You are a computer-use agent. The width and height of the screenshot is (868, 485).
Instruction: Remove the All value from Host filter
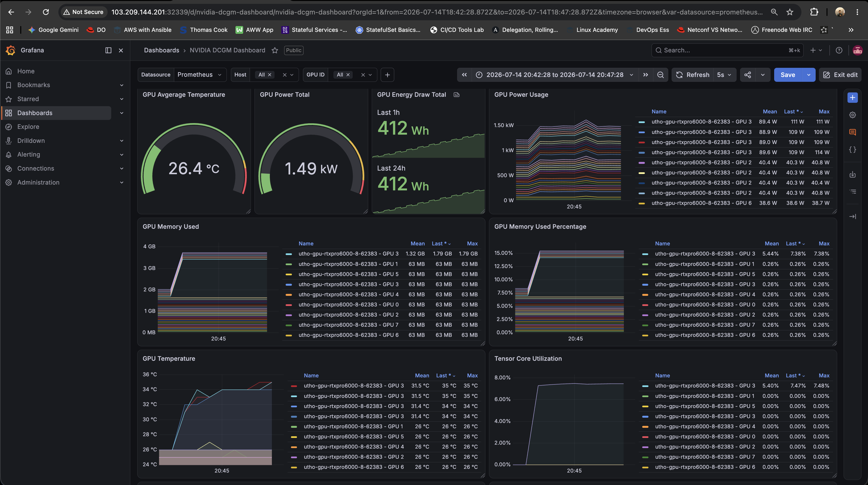click(x=269, y=75)
